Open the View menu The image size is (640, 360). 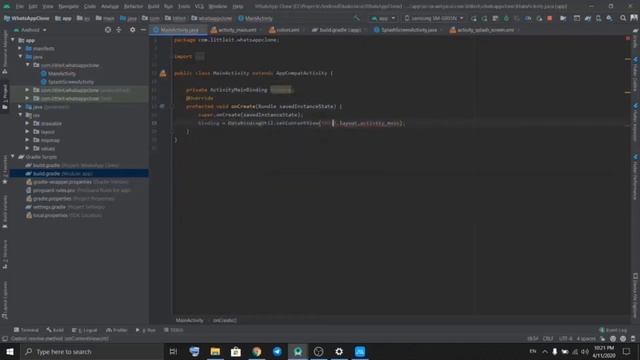point(48,7)
